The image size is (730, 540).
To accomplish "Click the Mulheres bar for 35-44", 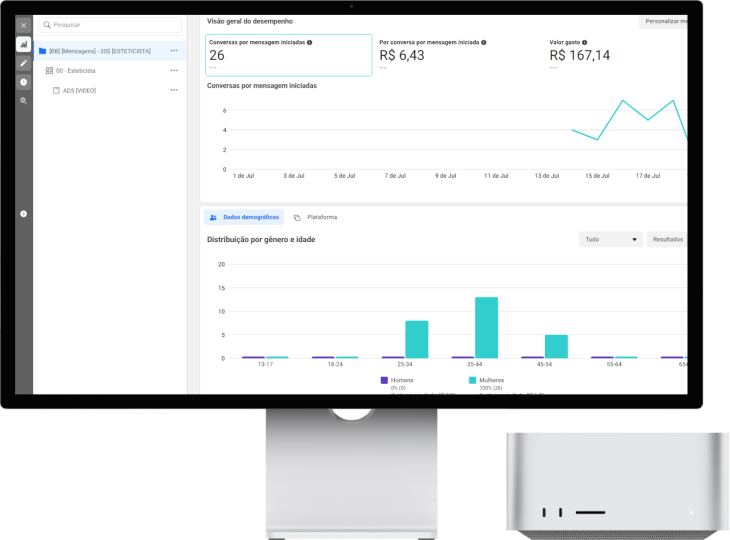I will pyautogui.click(x=487, y=328).
